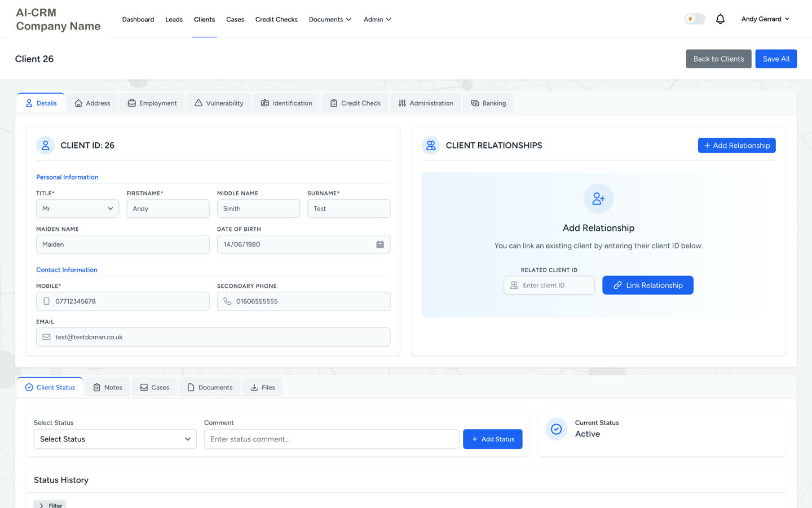Click the Surname field containing Test
This screenshot has height=508, width=812.
pyautogui.click(x=348, y=209)
